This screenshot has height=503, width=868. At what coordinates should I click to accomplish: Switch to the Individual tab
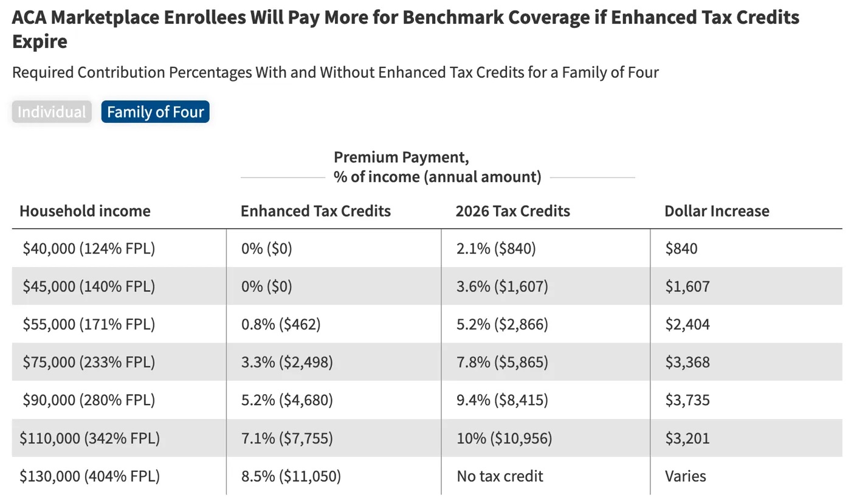click(52, 112)
